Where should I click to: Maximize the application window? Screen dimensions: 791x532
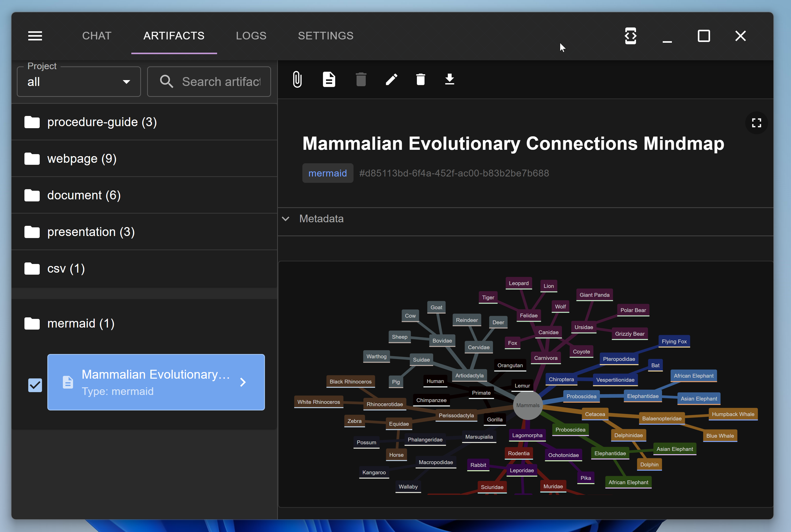click(704, 36)
